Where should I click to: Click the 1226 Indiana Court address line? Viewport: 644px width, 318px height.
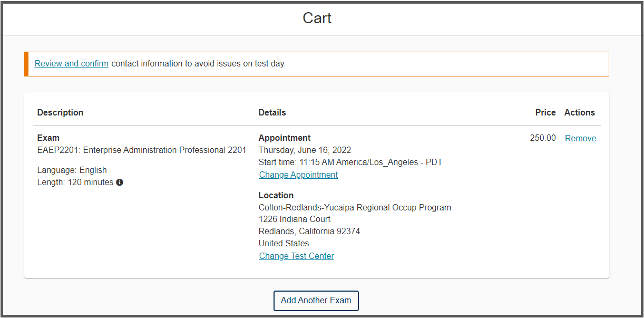coord(295,219)
